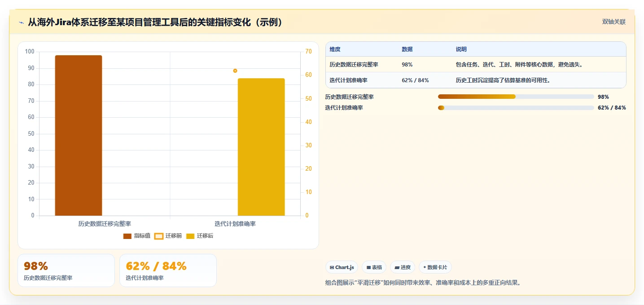Screen dimensions: 644x305
Task: Click the 历史数据迁移完整率 x-axis label
Action: pyautogui.click(x=105, y=224)
